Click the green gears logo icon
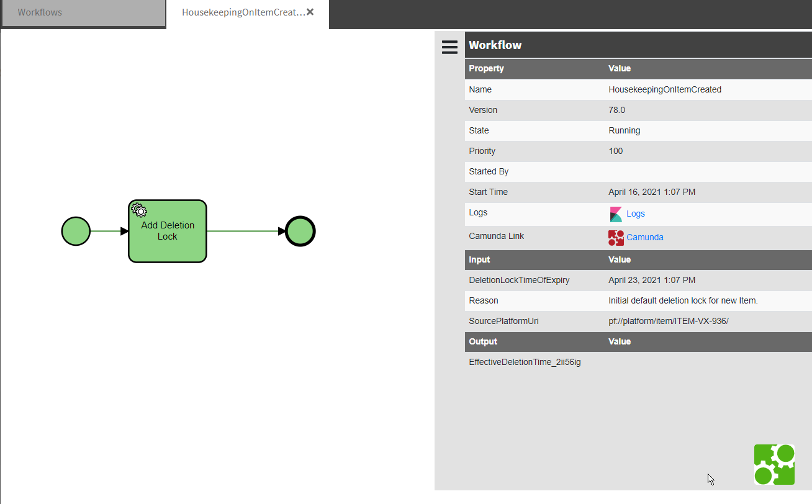The image size is (812, 504). pyautogui.click(x=774, y=464)
